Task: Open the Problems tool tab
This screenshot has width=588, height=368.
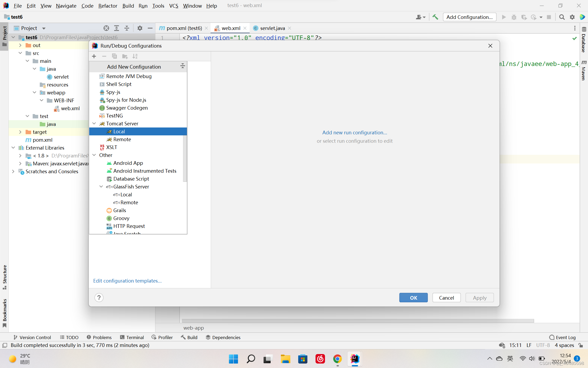Action: pyautogui.click(x=99, y=337)
